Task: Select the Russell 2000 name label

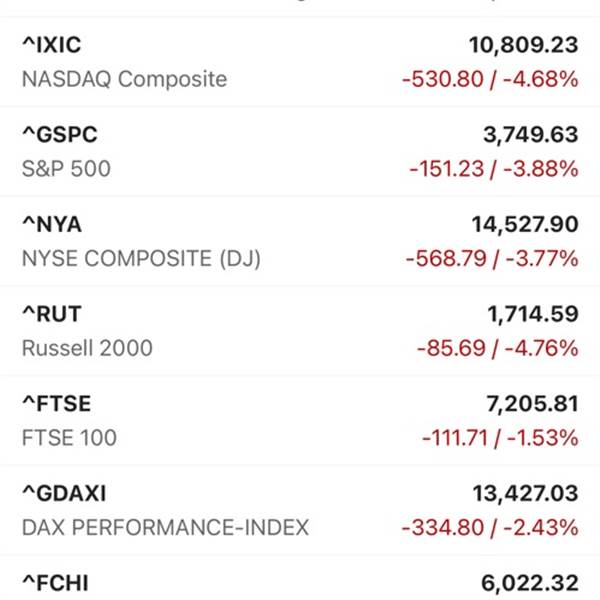Action: coord(87,348)
